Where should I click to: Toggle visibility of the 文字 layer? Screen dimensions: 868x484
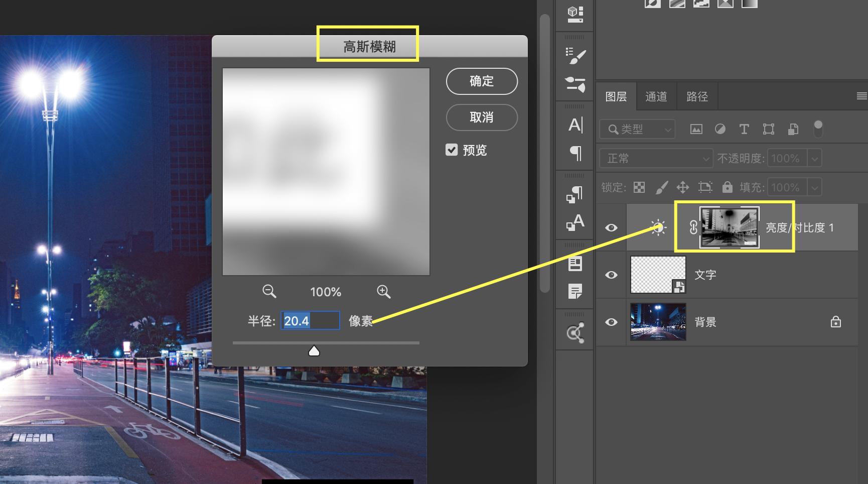pyautogui.click(x=611, y=275)
